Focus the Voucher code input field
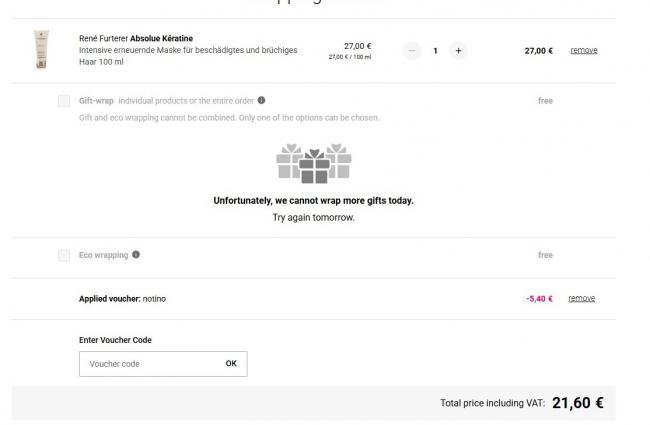Screen dimensions: 650x425 tap(150, 364)
